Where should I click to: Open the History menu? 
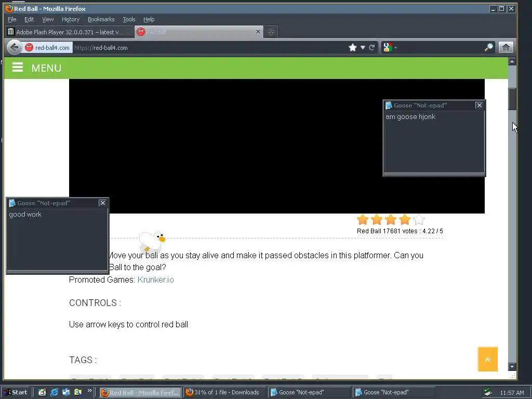pos(71,19)
